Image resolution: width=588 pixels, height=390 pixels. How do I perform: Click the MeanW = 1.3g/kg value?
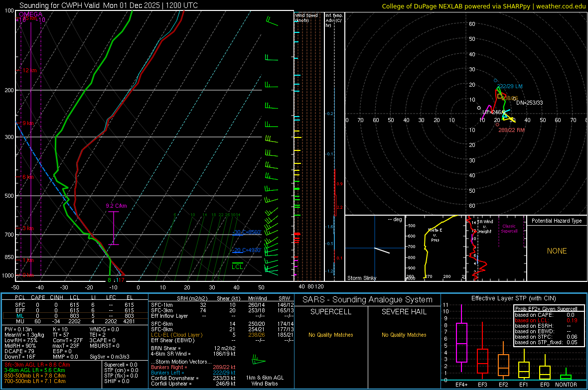click(x=24, y=335)
